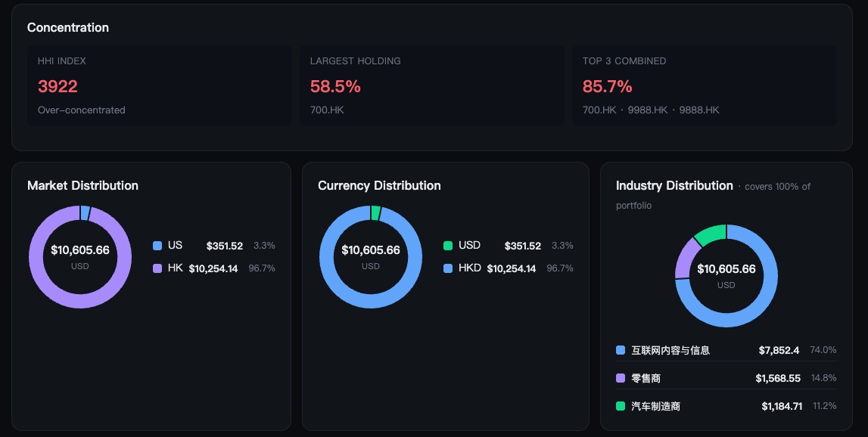The height and width of the screenshot is (437, 868).
Task: Click the US market label in legend
Action: click(175, 245)
